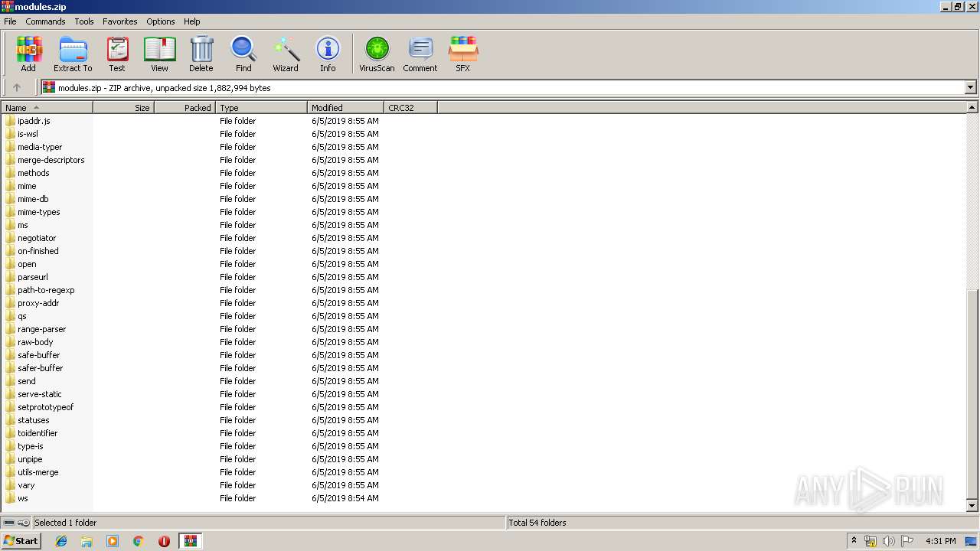
Task: Select the path-to-regexp folder
Action: tap(46, 290)
